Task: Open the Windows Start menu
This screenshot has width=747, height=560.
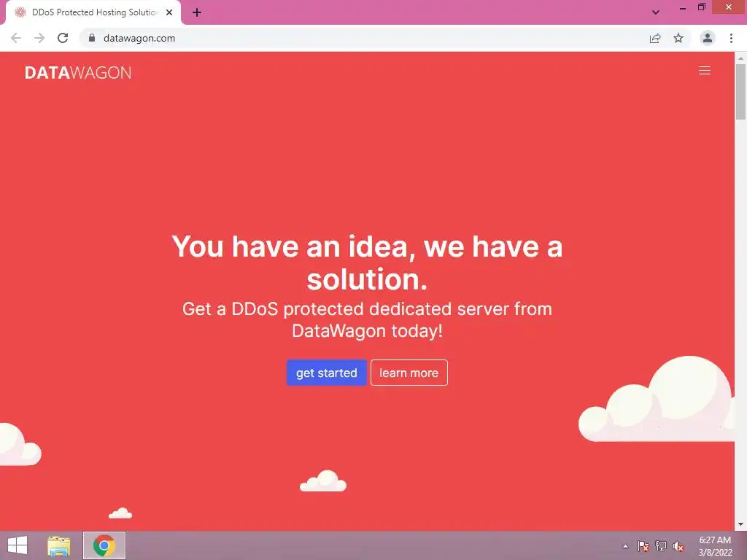Action: coord(18,545)
